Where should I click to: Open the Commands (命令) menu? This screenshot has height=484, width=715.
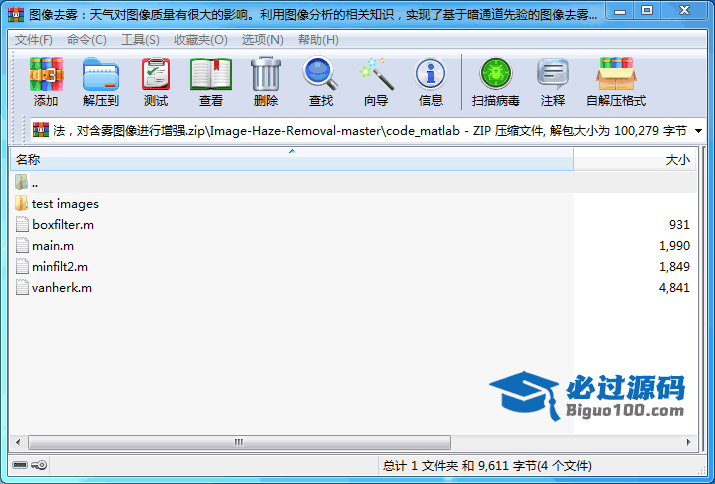(x=87, y=40)
